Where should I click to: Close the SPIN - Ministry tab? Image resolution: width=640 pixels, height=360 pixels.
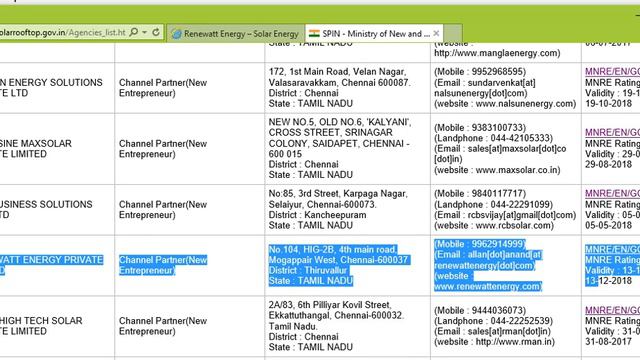tap(436, 33)
